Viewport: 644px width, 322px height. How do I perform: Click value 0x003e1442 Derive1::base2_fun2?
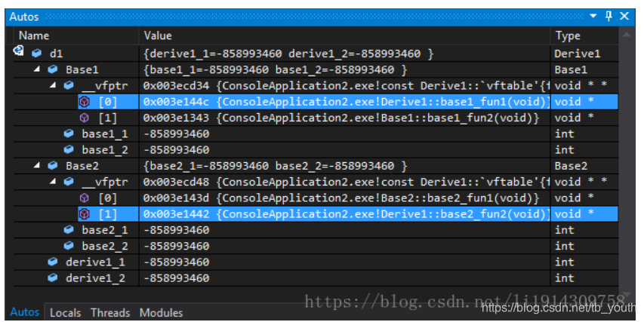click(x=347, y=214)
